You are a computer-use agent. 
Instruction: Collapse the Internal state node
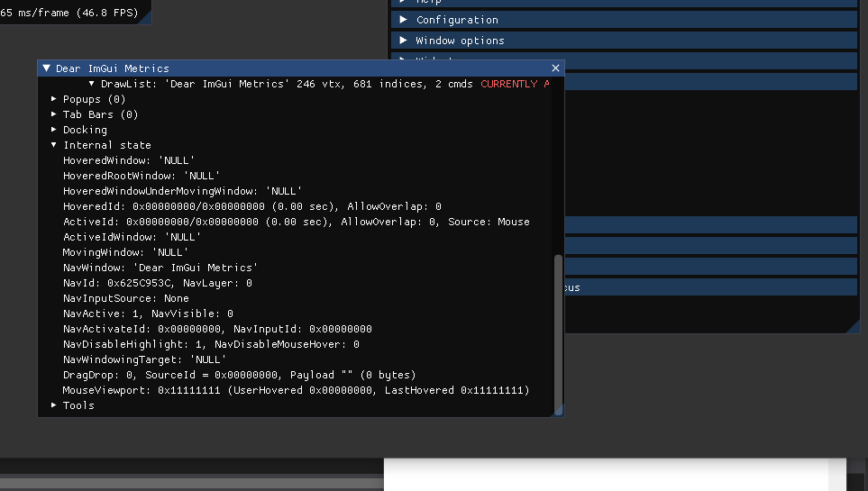54,145
